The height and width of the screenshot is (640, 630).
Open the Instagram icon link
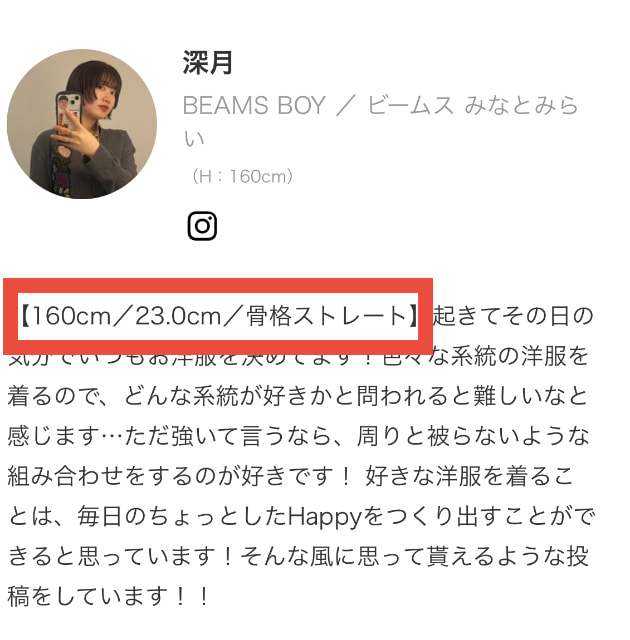coord(202,226)
